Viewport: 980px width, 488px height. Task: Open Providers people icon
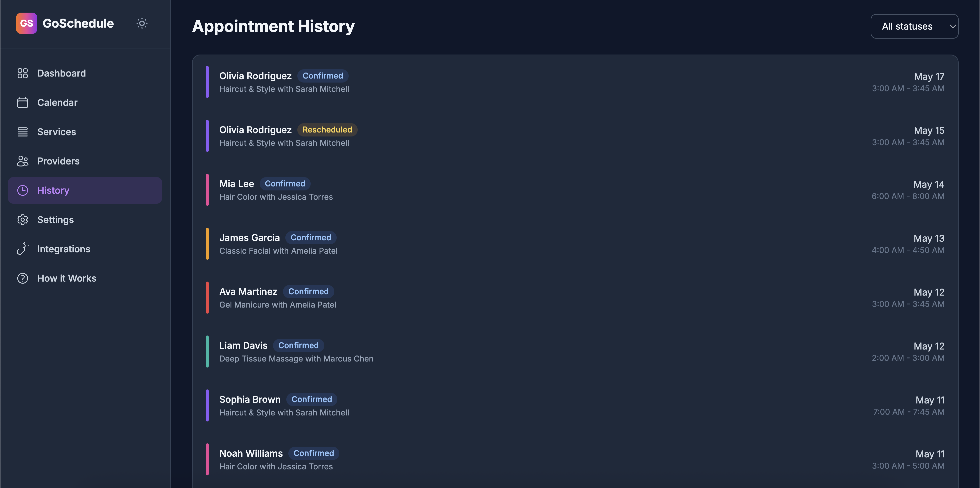[x=22, y=161]
